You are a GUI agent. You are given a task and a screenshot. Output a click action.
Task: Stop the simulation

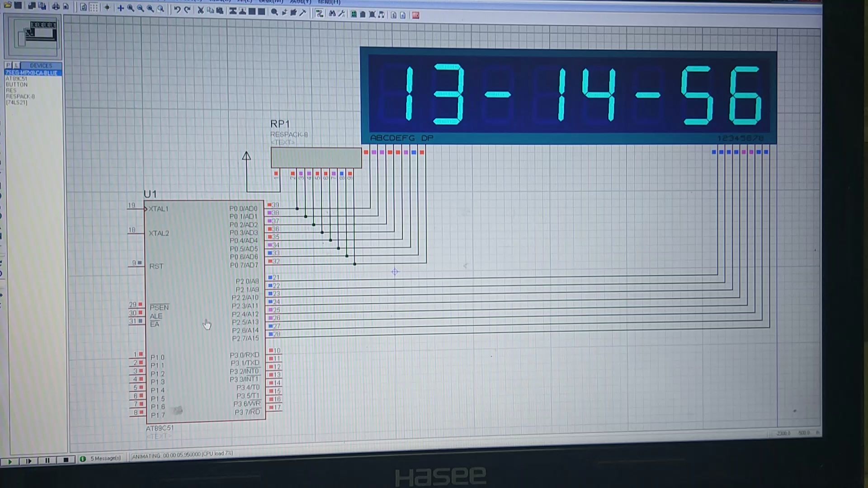(66, 460)
